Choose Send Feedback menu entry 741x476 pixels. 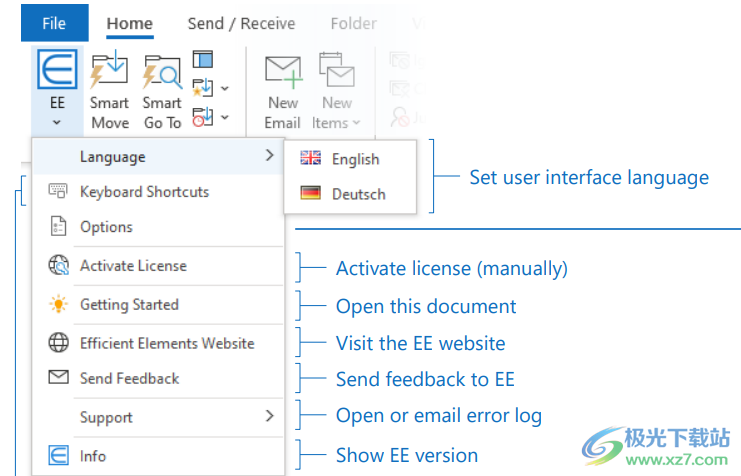point(158,378)
